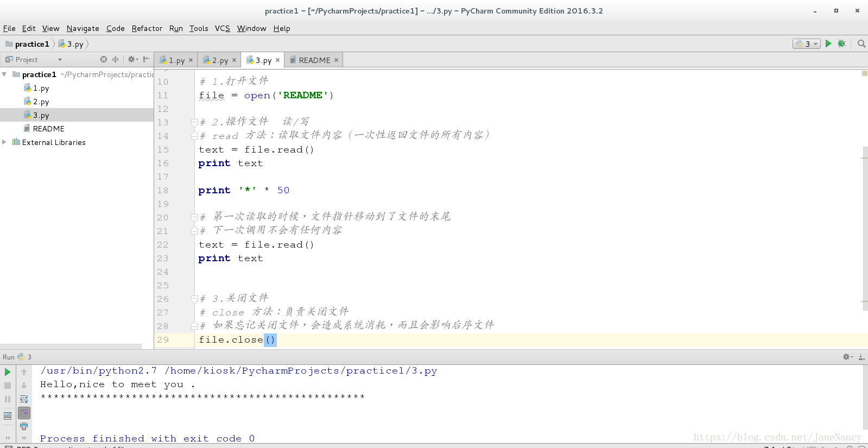Click the Pause Output icon
This screenshot has width=868, height=448.
(8, 399)
